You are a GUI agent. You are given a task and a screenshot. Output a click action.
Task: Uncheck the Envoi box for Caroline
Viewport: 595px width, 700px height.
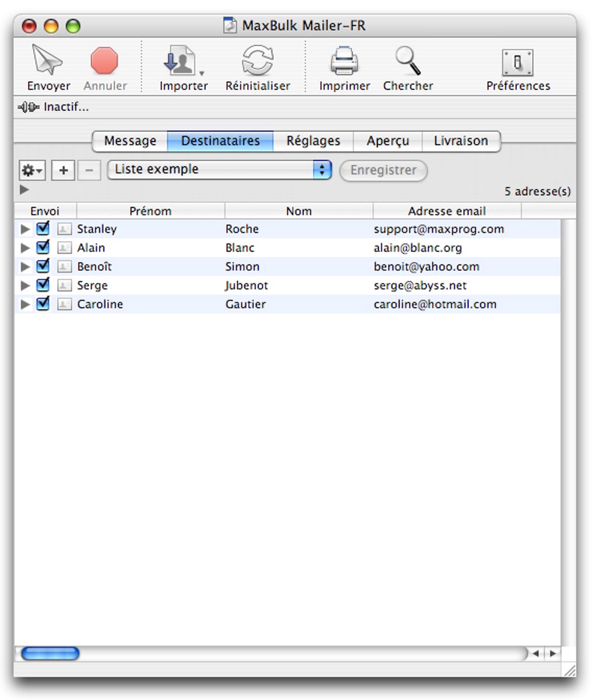click(43, 303)
